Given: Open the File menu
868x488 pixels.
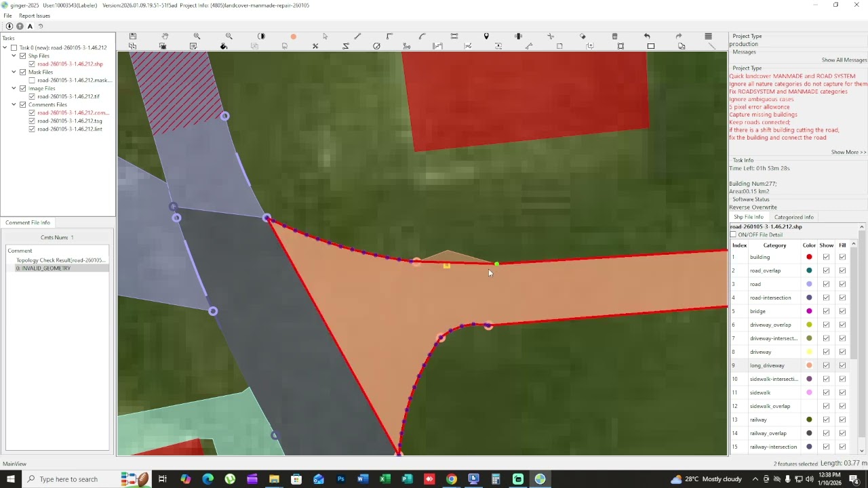Looking at the screenshot, I should (7, 16).
